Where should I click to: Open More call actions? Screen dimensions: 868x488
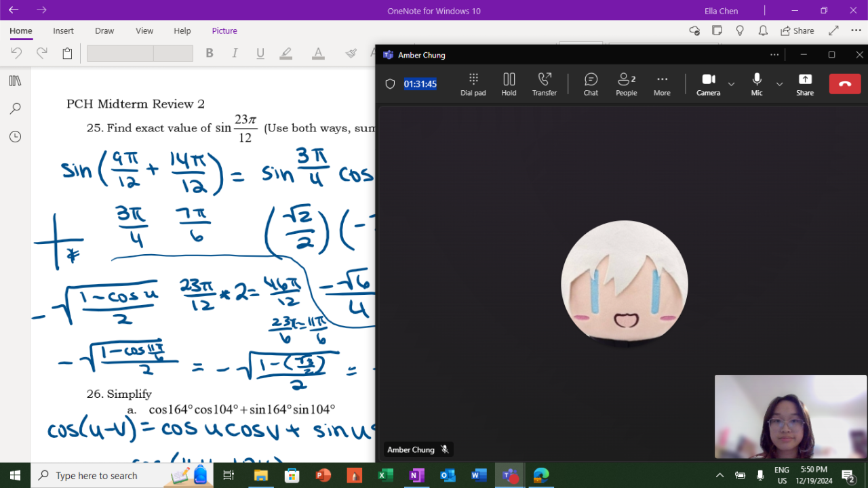pyautogui.click(x=662, y=83)
